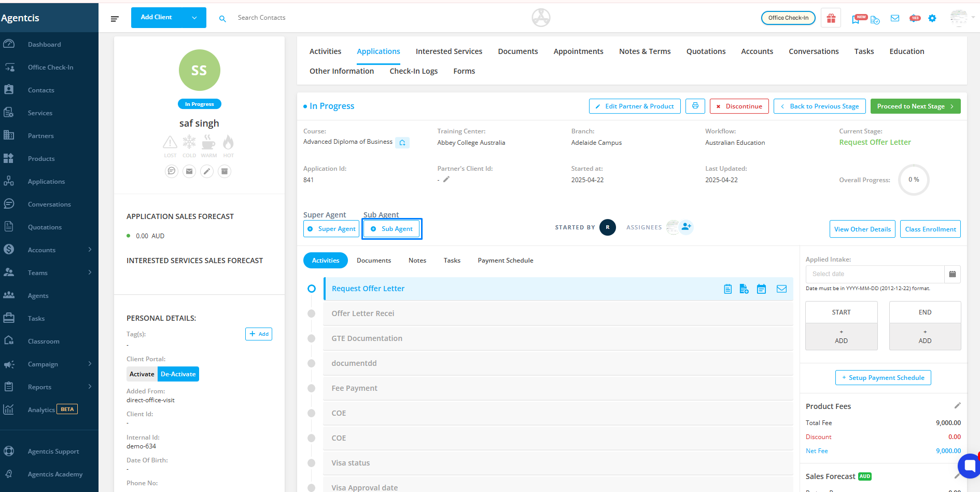
Task: Click the Office Check-In button
Action: tap(788, 18)
